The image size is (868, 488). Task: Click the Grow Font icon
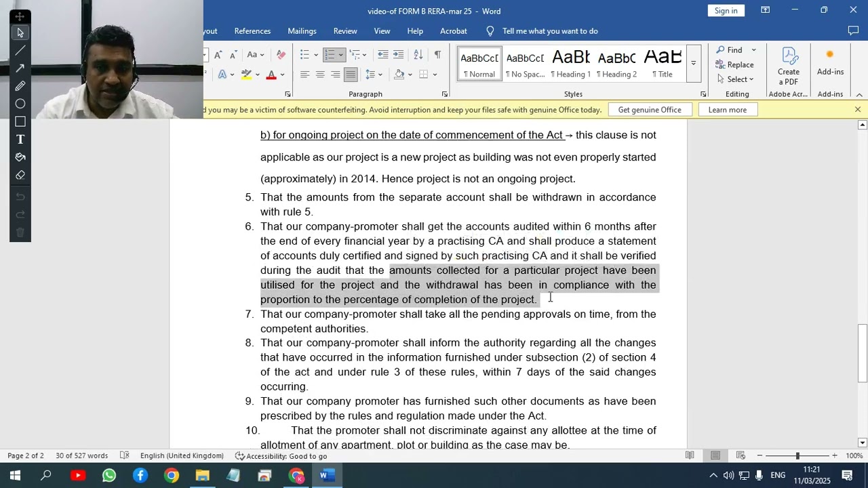(218, 55)
